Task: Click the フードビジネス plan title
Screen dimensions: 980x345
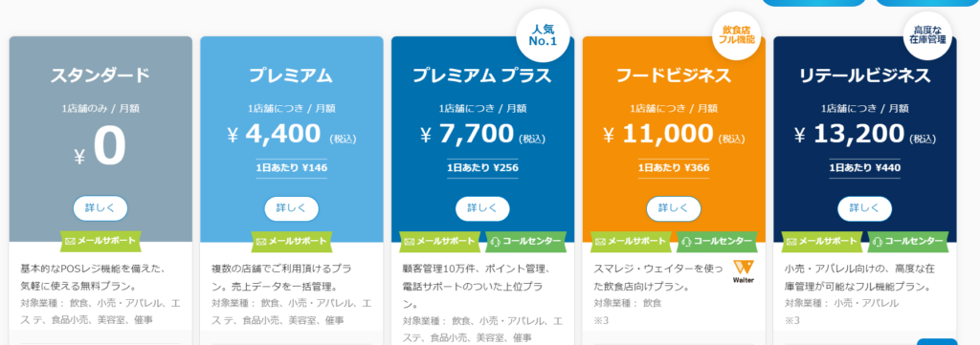Action: click(x=674, y=75)
